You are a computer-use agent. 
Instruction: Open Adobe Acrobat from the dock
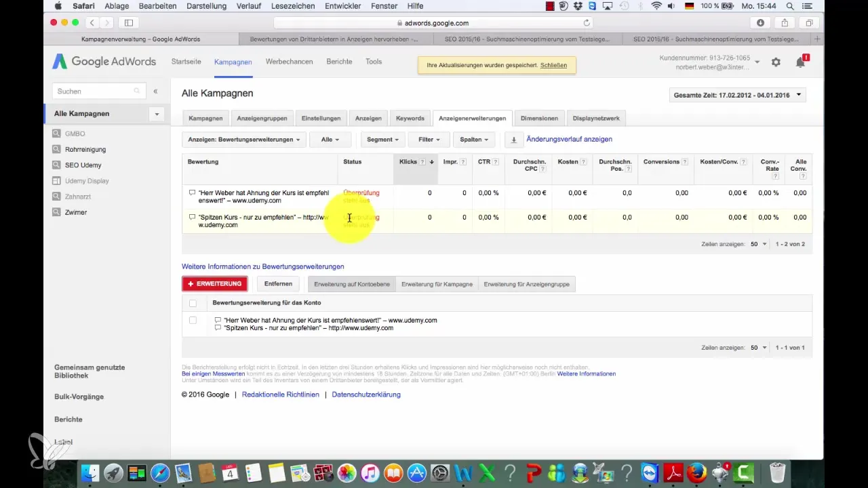point(673,472)
